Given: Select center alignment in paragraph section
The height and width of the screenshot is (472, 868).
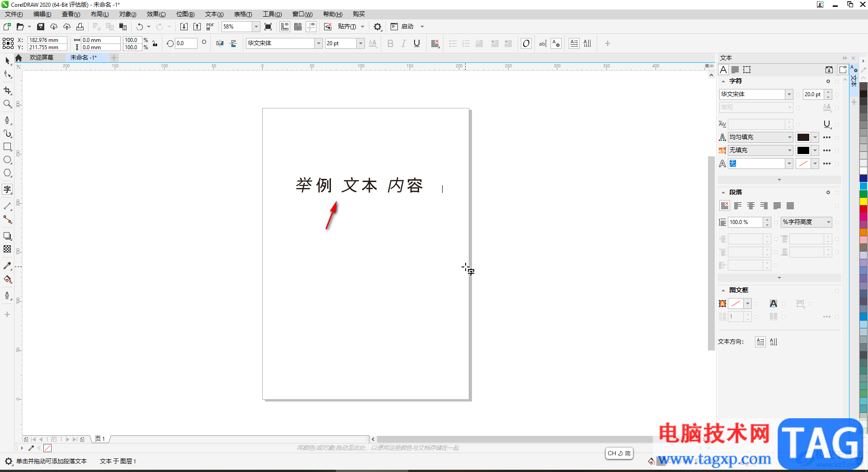Looking at the screenshot, I should point(751,206).
